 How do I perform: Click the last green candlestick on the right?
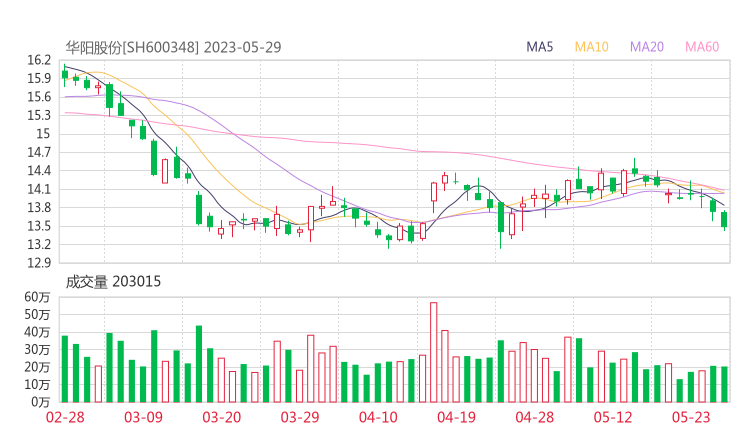(x=724, y=220)
